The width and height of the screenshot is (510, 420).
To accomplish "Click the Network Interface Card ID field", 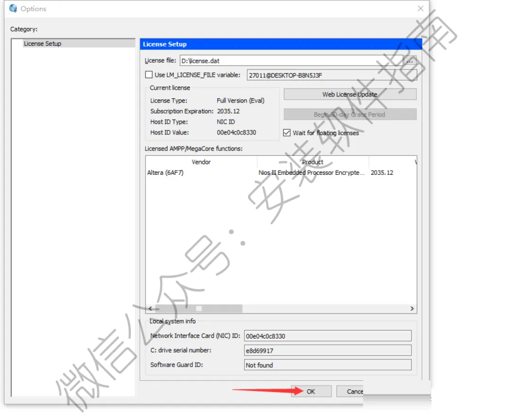I will tap(328, 336).
